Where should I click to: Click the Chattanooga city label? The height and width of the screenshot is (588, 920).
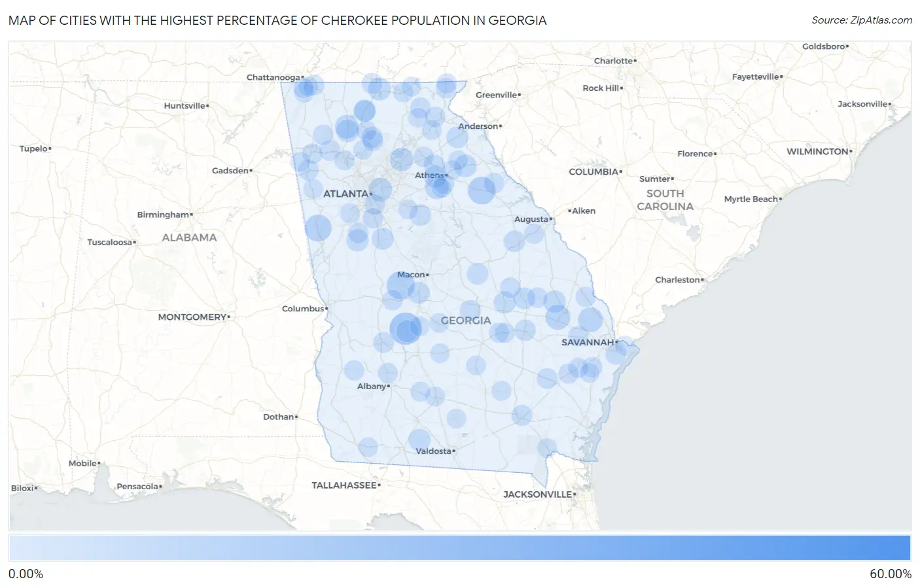click(274, 77)
